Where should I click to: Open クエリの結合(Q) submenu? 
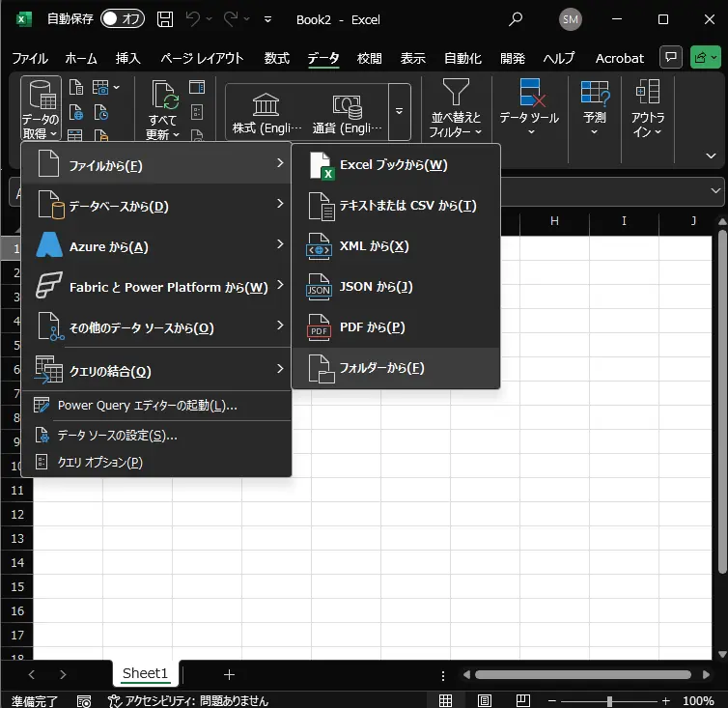156,371
